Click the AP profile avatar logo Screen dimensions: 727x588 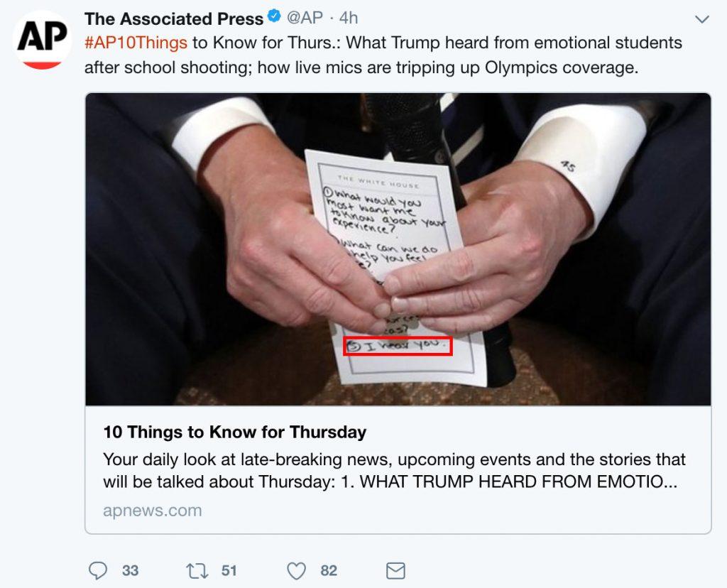(x=42, y=40)
